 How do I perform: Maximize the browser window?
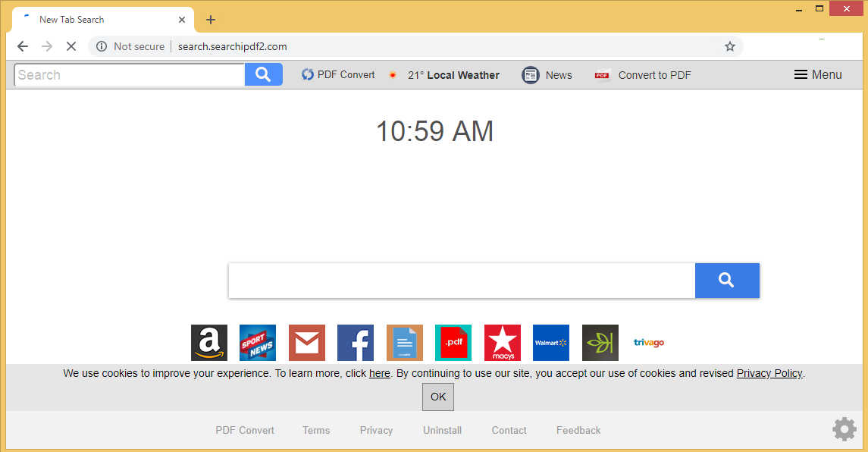click(x=819, y=8)
